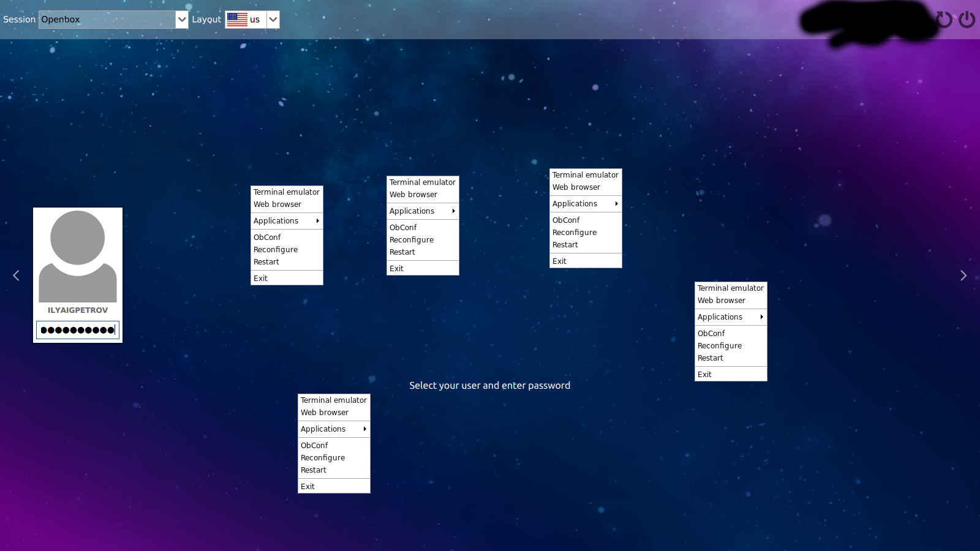Click the US flag layout icon
The height and width of the screenshot is (551, 980).
tap(237, 20)
